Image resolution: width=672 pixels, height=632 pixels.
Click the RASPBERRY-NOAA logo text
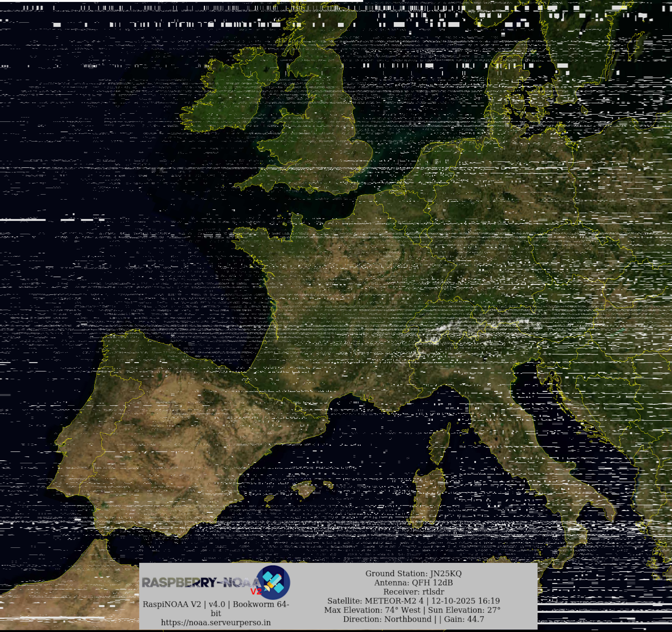click(199, 583)
